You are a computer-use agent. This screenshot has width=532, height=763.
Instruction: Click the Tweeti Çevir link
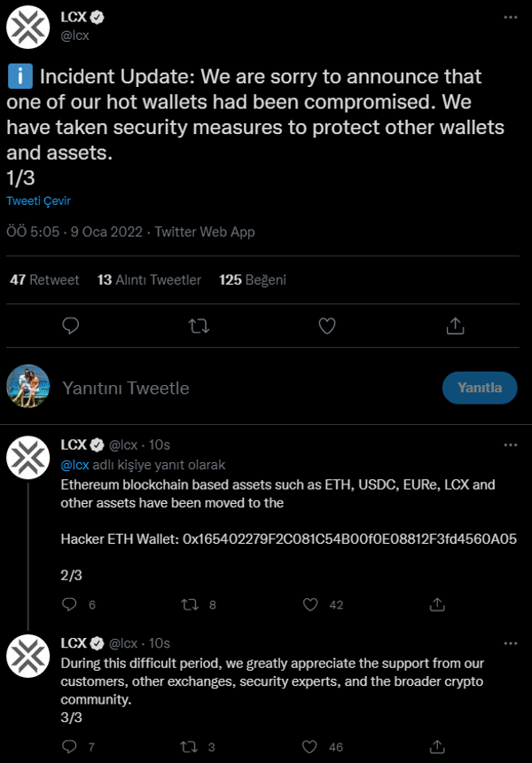(x=37, y=201)
